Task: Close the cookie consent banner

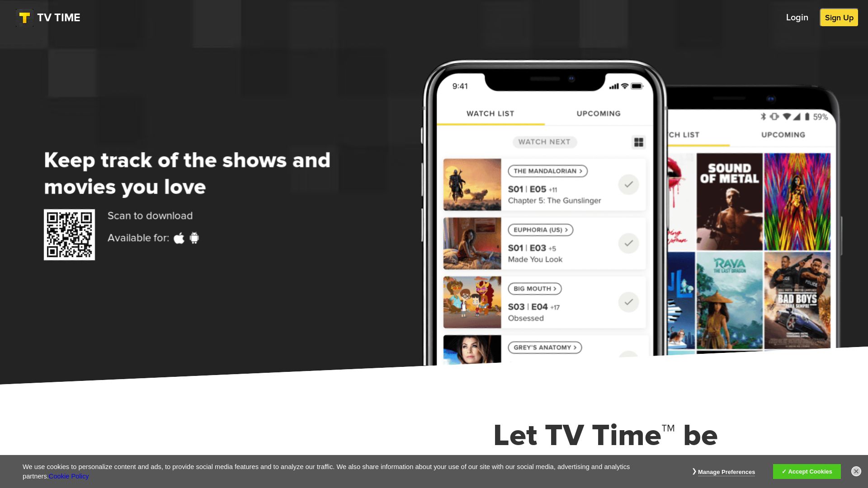Action: tap(856, 471)
